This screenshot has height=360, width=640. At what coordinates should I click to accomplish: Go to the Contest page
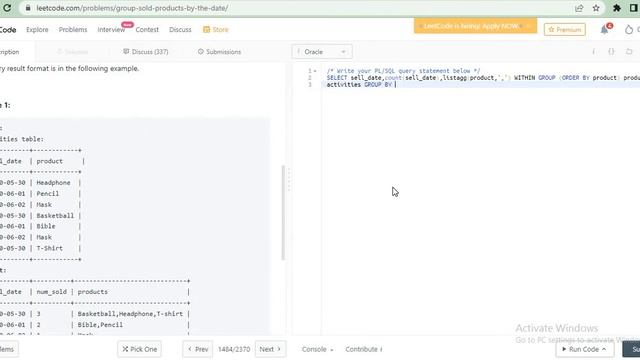click(147, 29)
